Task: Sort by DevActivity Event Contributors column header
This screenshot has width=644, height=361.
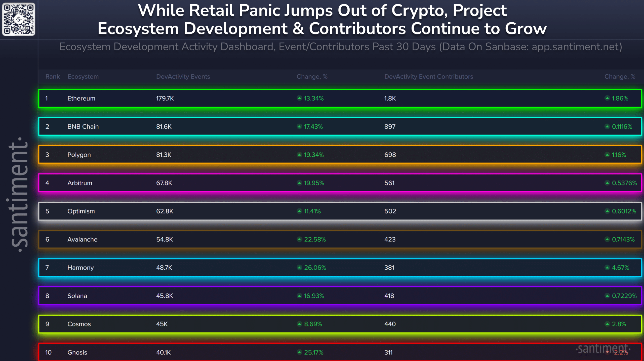Action: pyautogui.click(x=429, y=76)
